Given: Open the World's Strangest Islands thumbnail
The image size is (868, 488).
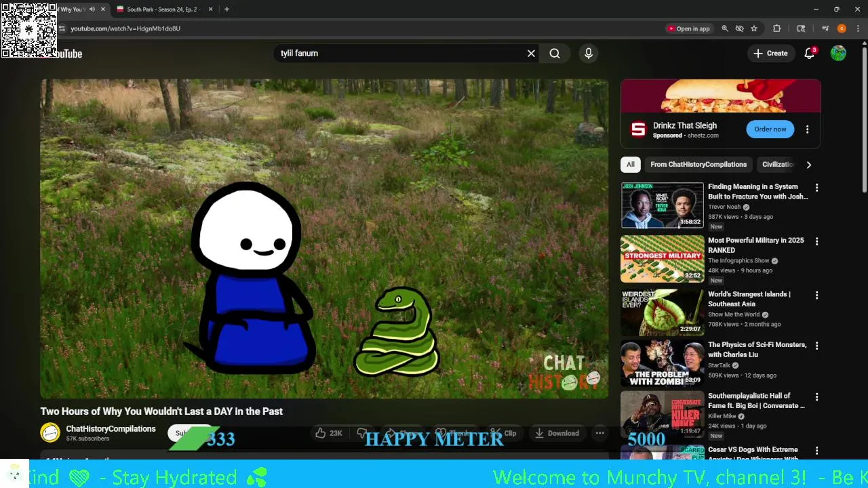Looking at the screenshot, I should tap(662, 312).
